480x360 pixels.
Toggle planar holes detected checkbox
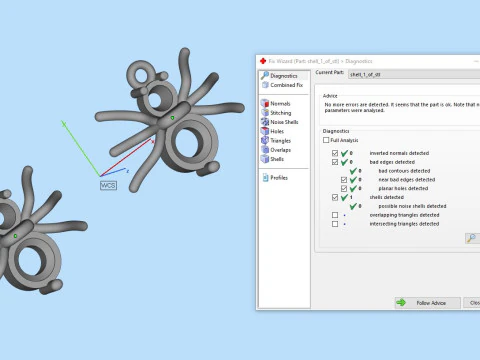[x=344, y=188]
